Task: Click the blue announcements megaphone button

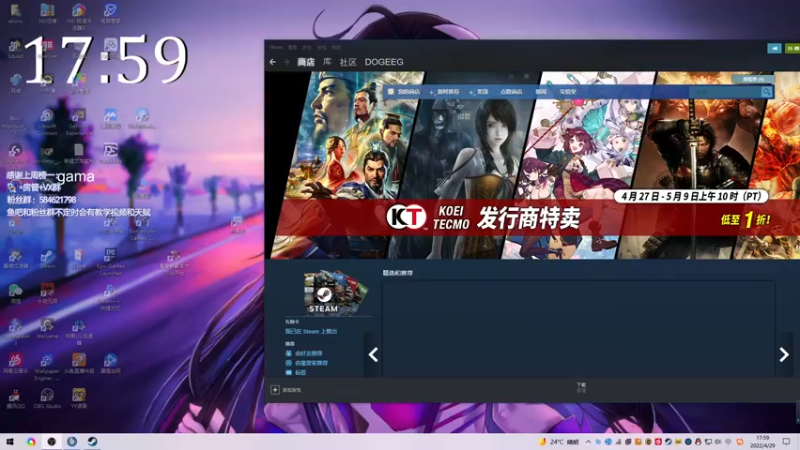Action: 774,48
